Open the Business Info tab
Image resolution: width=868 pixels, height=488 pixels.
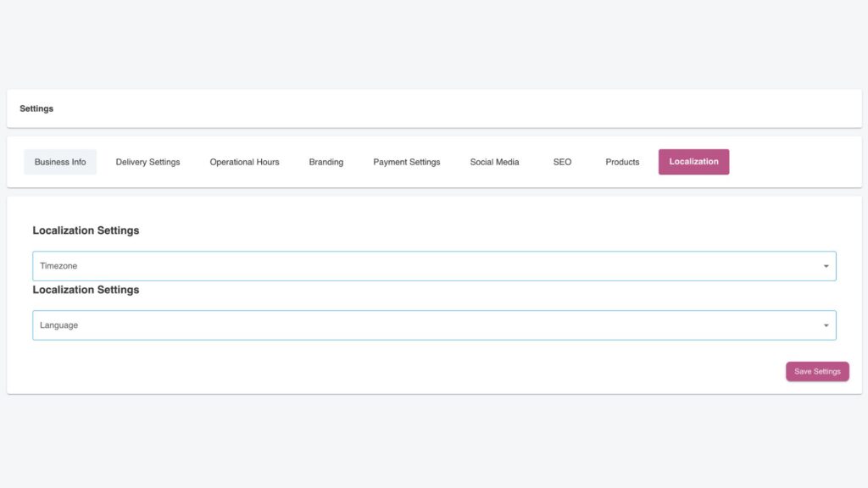pyautogui.click(x=60, y=162)
